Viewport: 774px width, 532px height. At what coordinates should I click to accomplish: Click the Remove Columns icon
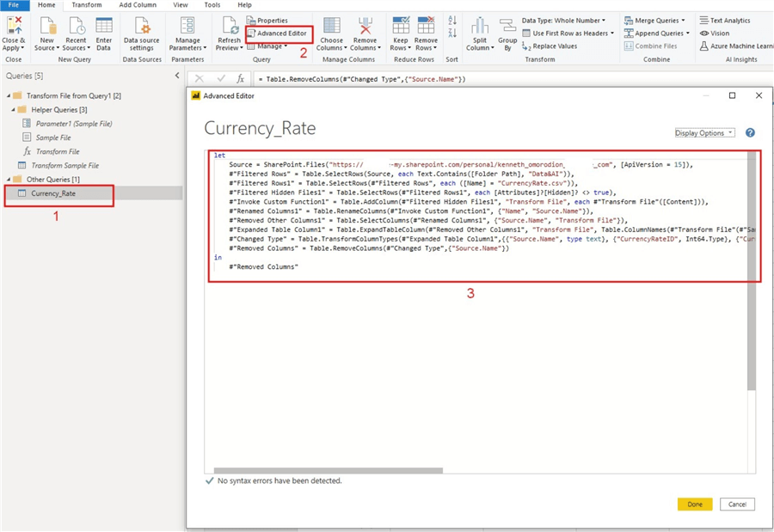click(x=365, y=25)
